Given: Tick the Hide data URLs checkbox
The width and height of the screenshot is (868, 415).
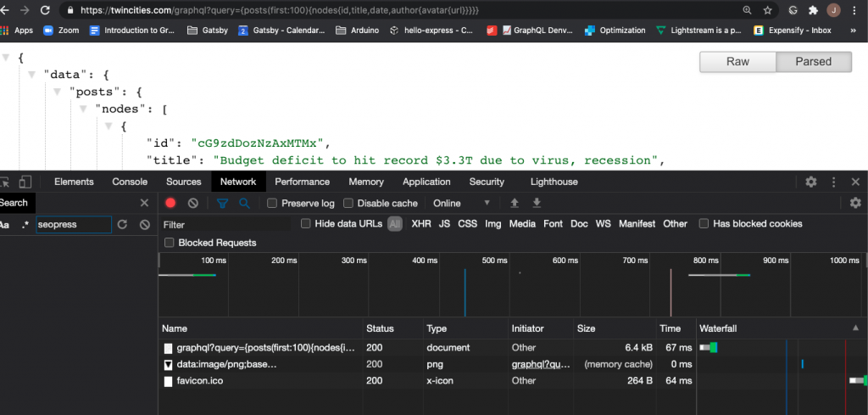Looking at the screenshot, I should [x=306, y=224].
